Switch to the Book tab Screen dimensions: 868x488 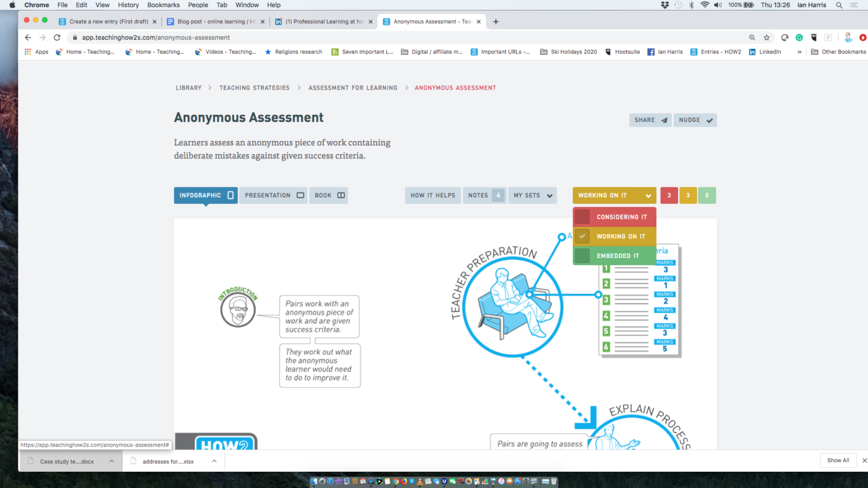(329, 195)
